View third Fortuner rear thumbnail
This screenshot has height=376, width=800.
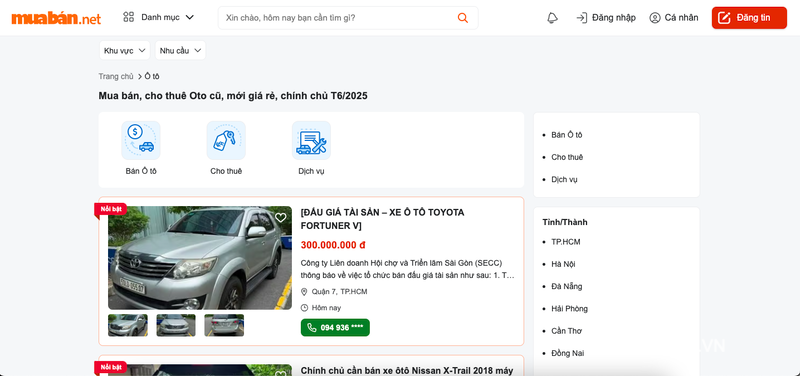click(x=224, y=325)
